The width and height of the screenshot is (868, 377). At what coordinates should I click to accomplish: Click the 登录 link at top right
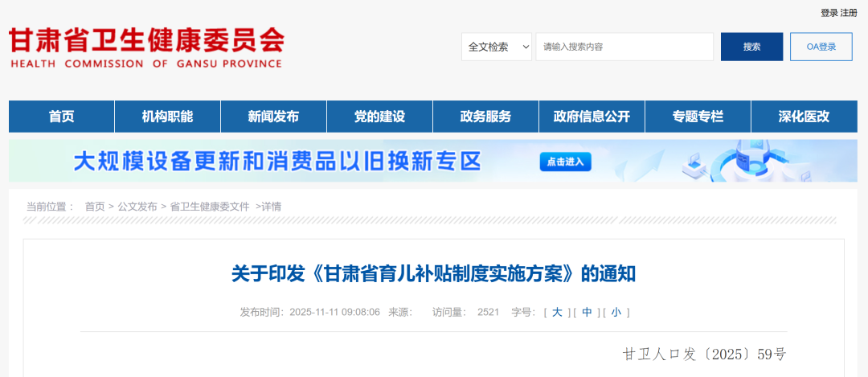829,13
